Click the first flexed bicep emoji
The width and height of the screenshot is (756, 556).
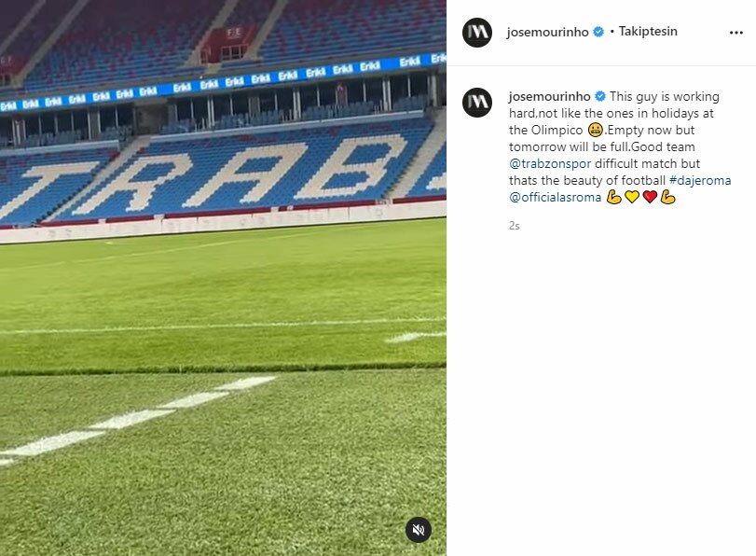pyautogui.click(x=613, y=197)
